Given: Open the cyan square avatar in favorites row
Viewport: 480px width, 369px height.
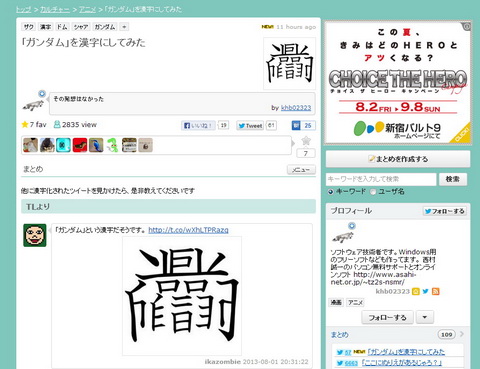Looking at the screenshot, I should (x=63, y=145).
